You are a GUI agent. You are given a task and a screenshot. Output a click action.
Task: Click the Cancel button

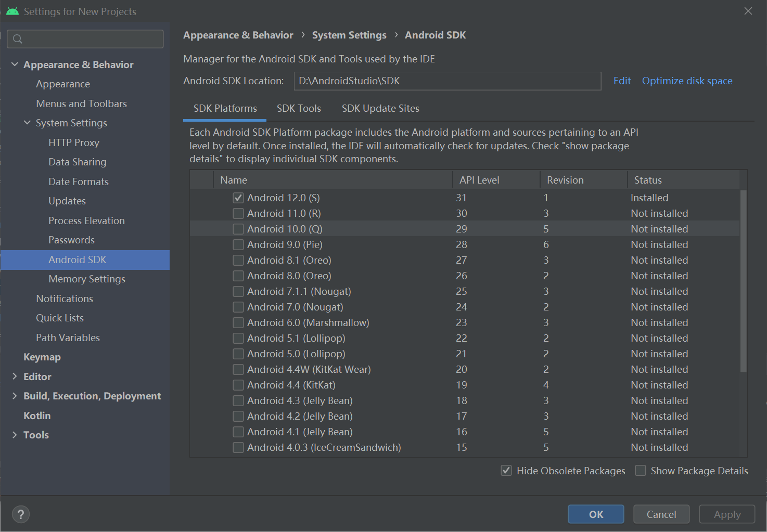(661, 514)
